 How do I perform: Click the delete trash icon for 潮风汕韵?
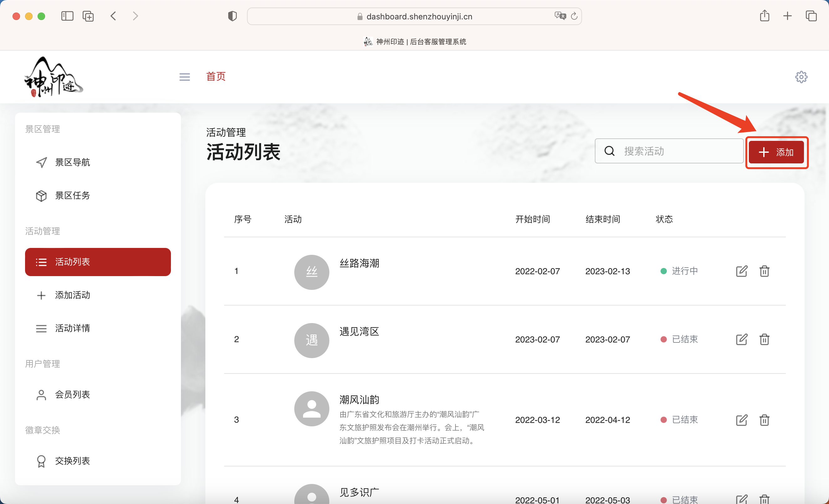[x=765, y=419]
